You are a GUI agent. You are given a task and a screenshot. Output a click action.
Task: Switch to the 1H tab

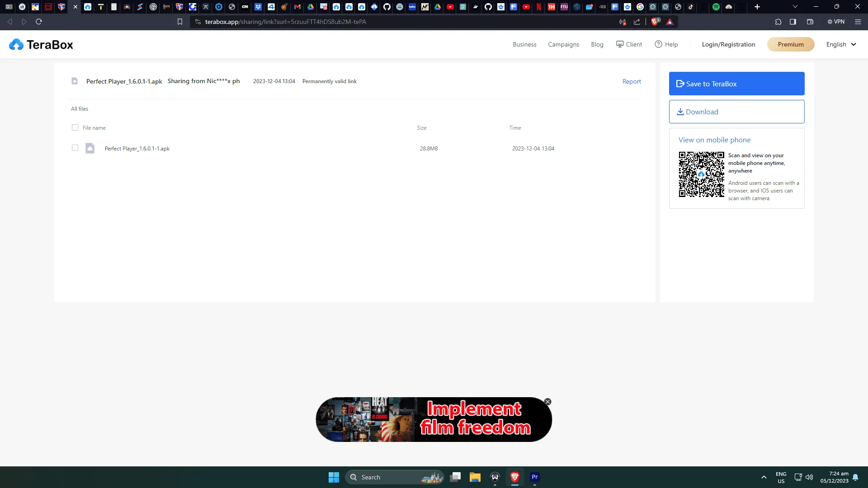point(552,7)
